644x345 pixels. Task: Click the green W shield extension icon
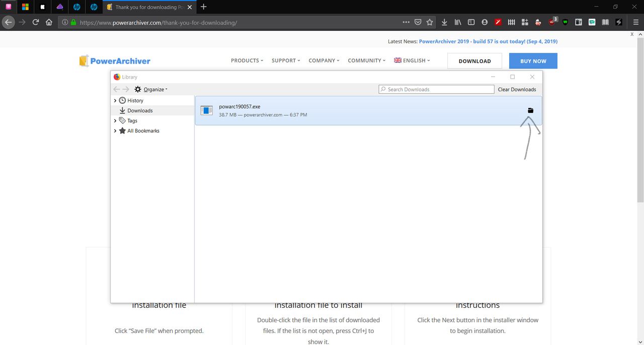click(565, 22)
